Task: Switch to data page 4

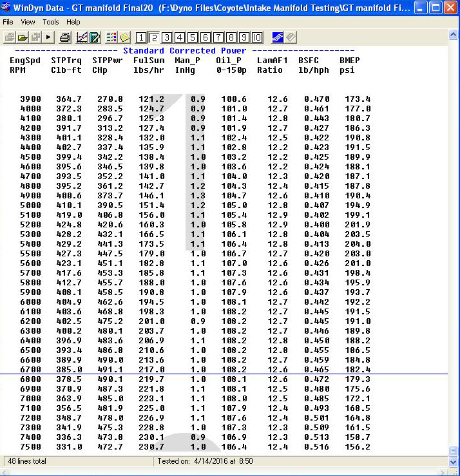Action: (x=180, y=37)
